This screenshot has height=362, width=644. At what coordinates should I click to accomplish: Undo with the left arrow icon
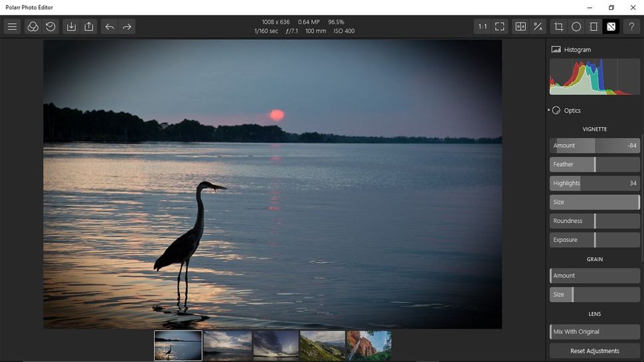pos(110,27)
